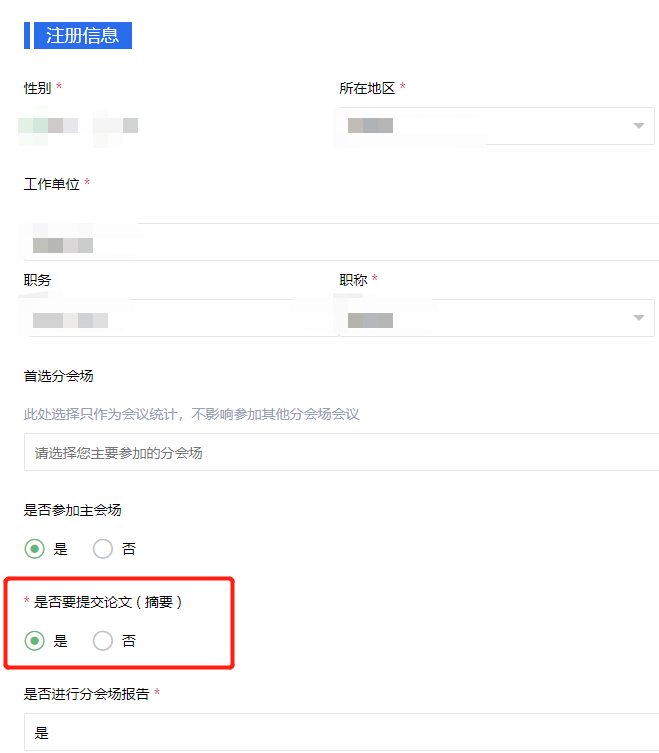This screenshot has height=753, width=659.
Task: Click the 所在地区 dropdown arrow
Action: (637, 126)
